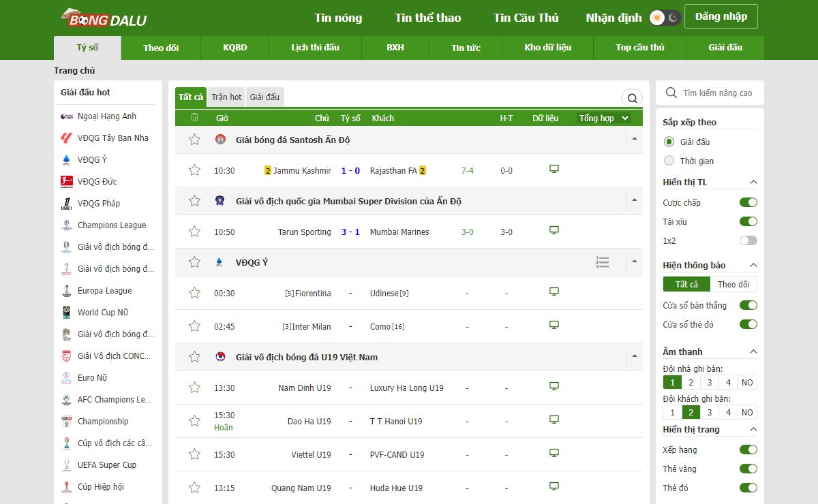The image size is (818, 504).
Task: Collapse the Mumbai Super Division section
Action: [x=635, y=200]
